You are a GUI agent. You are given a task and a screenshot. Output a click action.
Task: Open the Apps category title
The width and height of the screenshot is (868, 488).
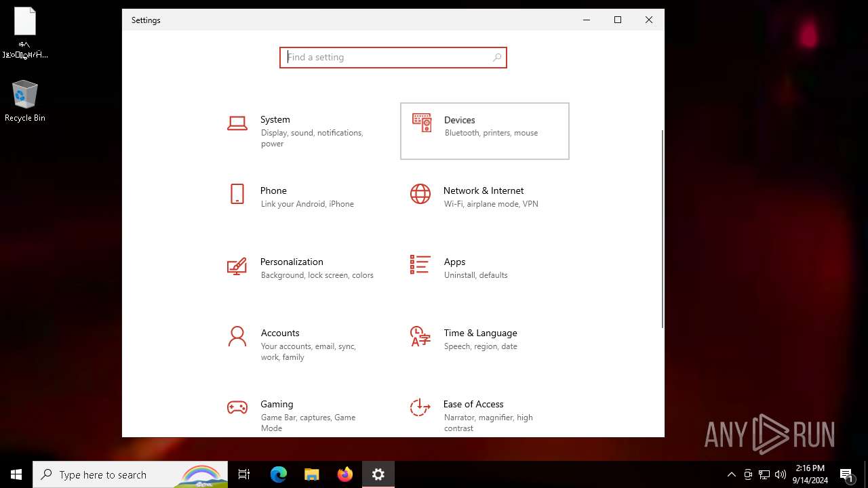coord(454,262)
